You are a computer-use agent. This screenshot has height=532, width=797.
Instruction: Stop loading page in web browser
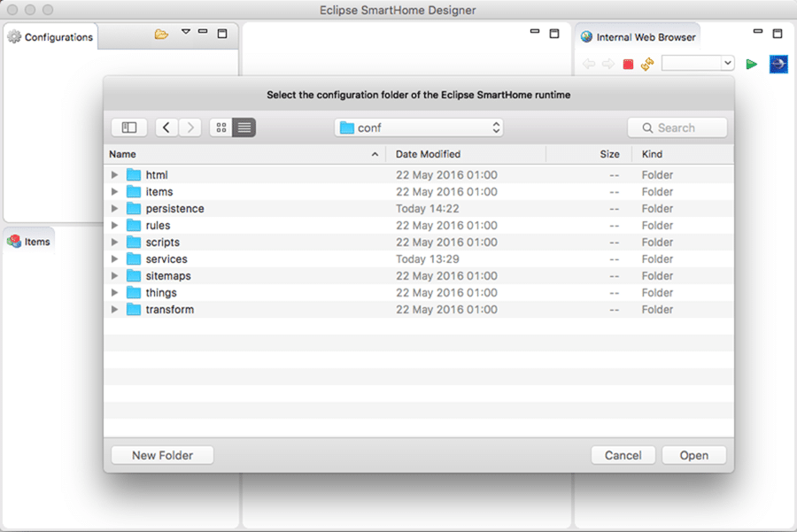coord(628,64)
